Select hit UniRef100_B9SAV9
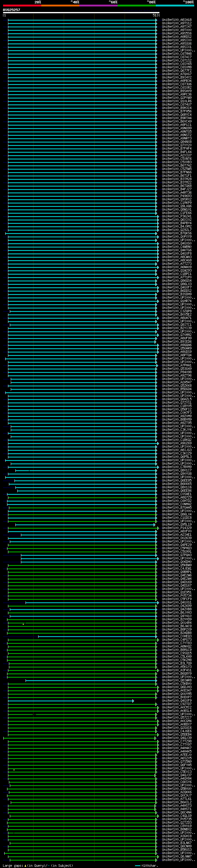This screenshot has height=868, width=197. (177, 91)
